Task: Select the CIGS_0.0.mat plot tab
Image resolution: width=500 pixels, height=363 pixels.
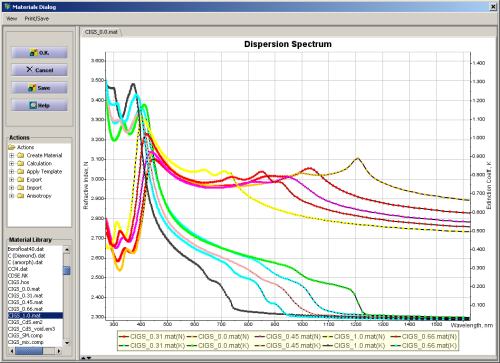Action: pos(101,32)
